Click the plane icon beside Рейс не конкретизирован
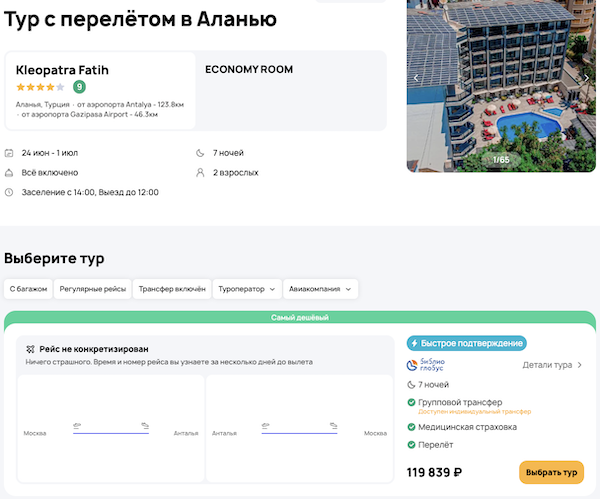 click(x=31, y=348)
